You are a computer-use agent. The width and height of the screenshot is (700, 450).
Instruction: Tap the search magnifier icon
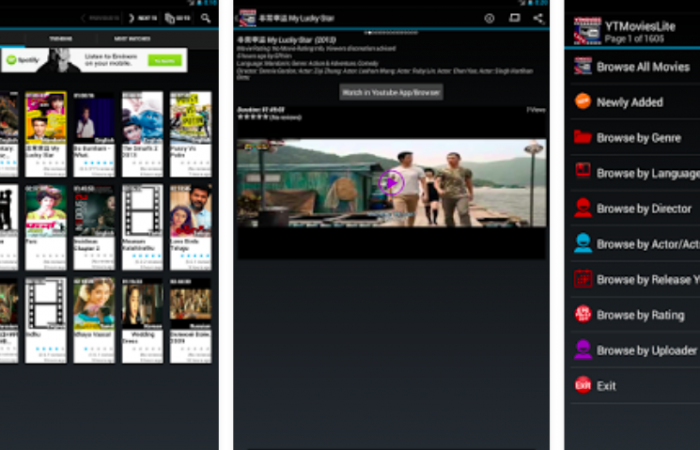pos(206,18)
